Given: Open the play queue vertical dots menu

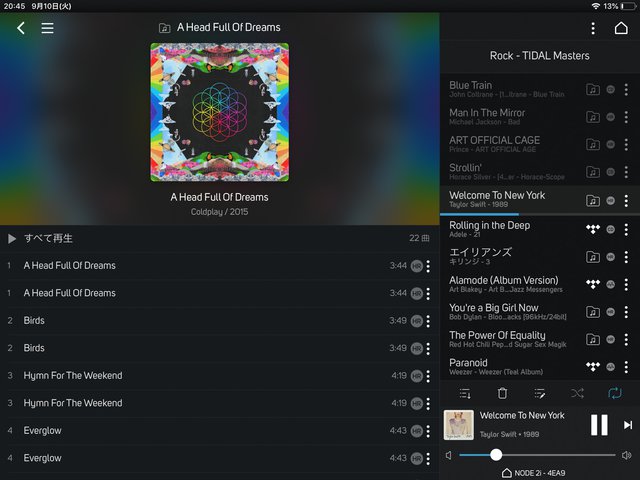Looking at the screenshot, I should point(593,28).
